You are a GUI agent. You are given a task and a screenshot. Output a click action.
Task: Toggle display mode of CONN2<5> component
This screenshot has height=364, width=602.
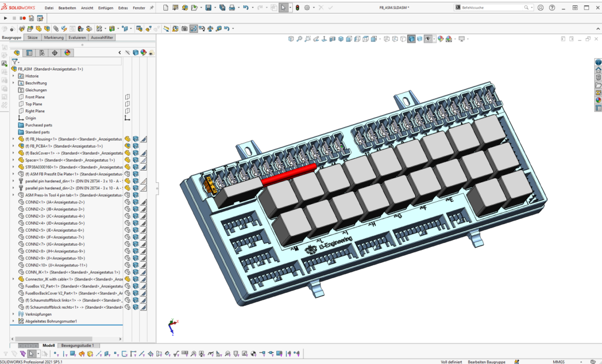click(x=135, y=230)
